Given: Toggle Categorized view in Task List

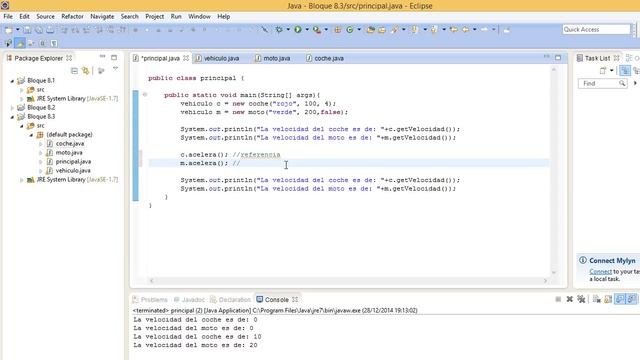Looking at the screenshot, I should [625, 71].
